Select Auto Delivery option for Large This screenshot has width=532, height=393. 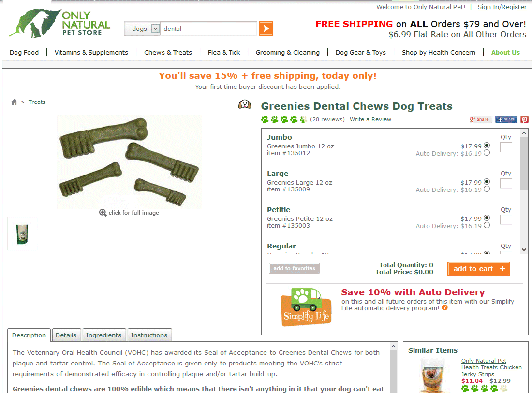pos(487,189)
